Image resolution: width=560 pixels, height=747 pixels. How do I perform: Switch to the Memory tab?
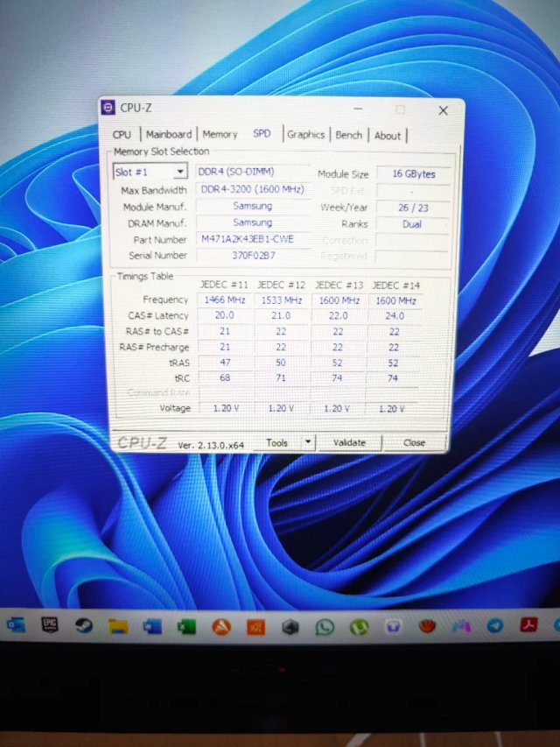220,134
